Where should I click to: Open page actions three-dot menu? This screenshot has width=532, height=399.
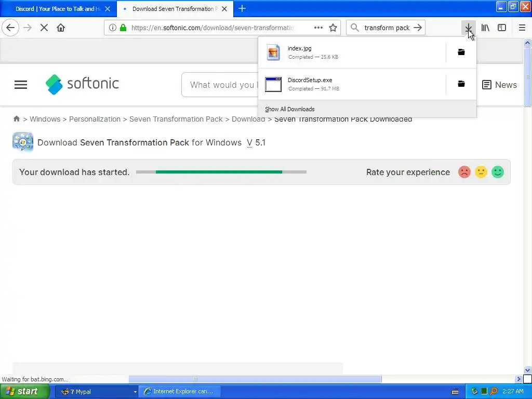(318, 28)
